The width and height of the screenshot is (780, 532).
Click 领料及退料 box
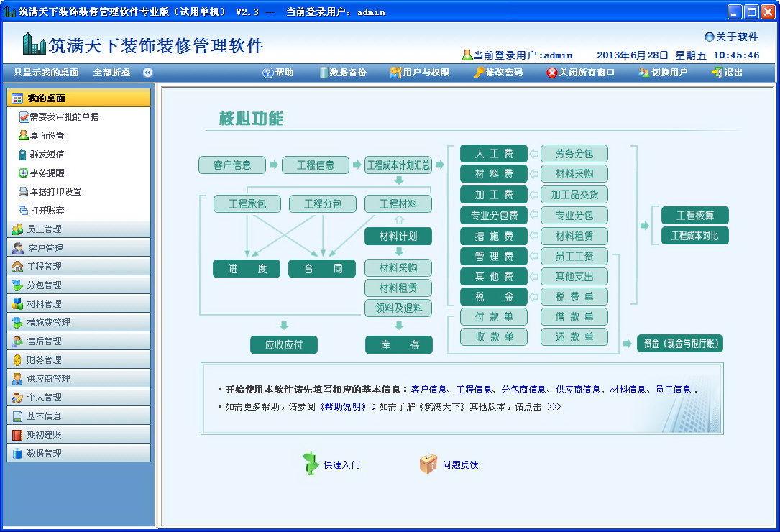coord(398,308)
